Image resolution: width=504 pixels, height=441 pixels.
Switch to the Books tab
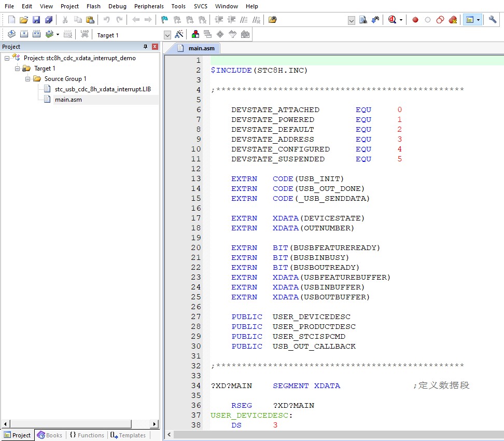(50, 435)
